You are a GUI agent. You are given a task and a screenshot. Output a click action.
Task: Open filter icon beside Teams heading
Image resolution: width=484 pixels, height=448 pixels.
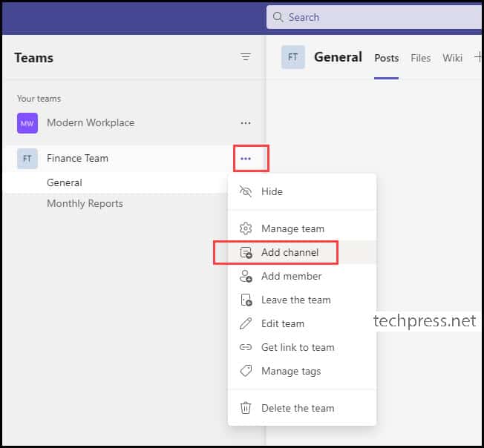pos(246,57)
